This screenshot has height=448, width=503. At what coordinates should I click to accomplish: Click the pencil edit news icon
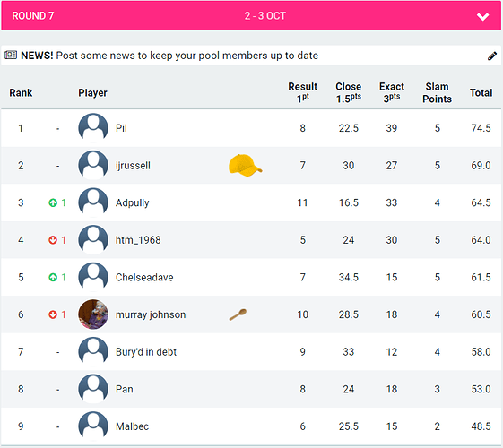tap(491, 56)
